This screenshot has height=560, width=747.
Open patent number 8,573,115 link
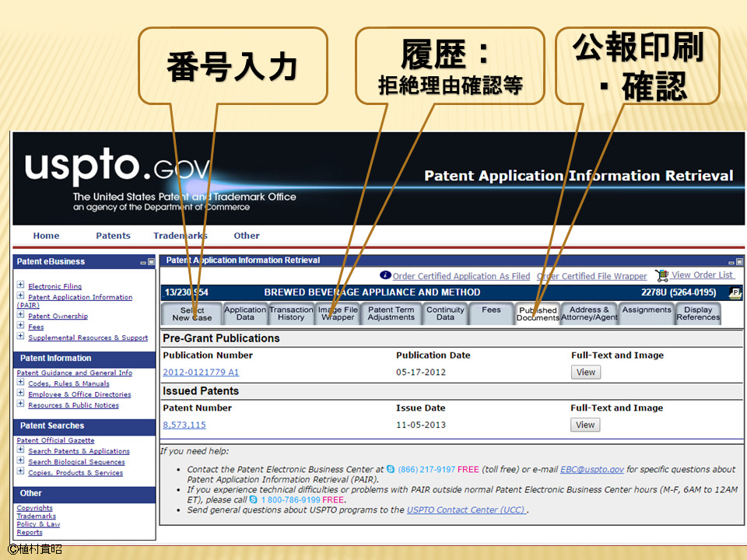[184, 425]
